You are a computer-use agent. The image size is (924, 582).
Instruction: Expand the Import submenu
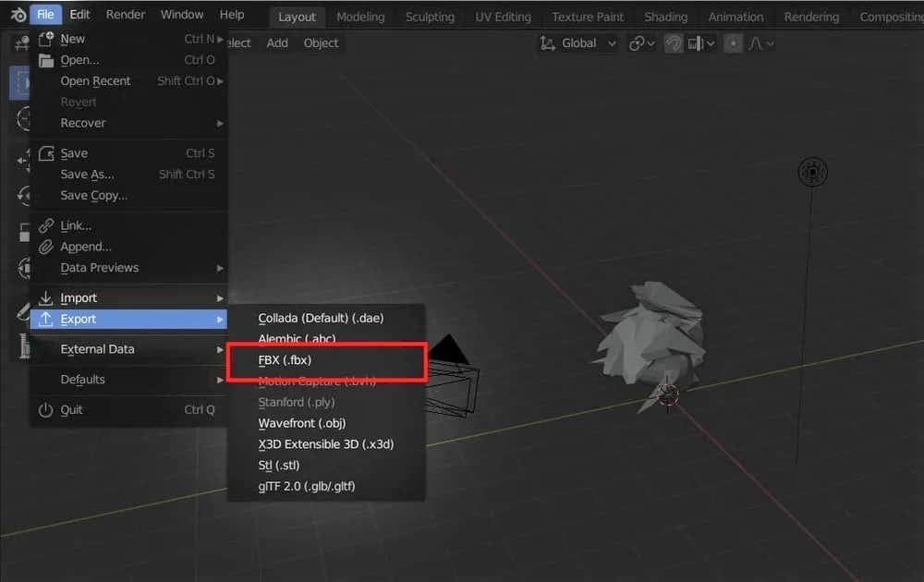point(129,297)
